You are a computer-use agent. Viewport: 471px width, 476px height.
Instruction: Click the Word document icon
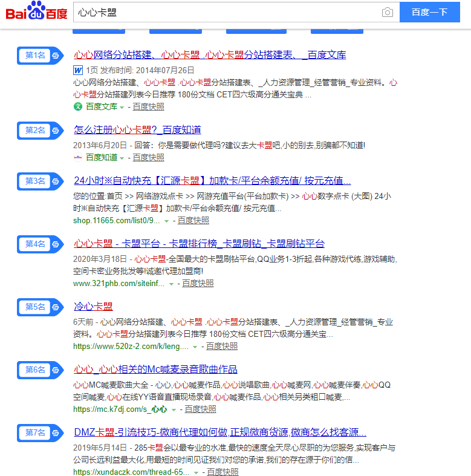[78, 70]
